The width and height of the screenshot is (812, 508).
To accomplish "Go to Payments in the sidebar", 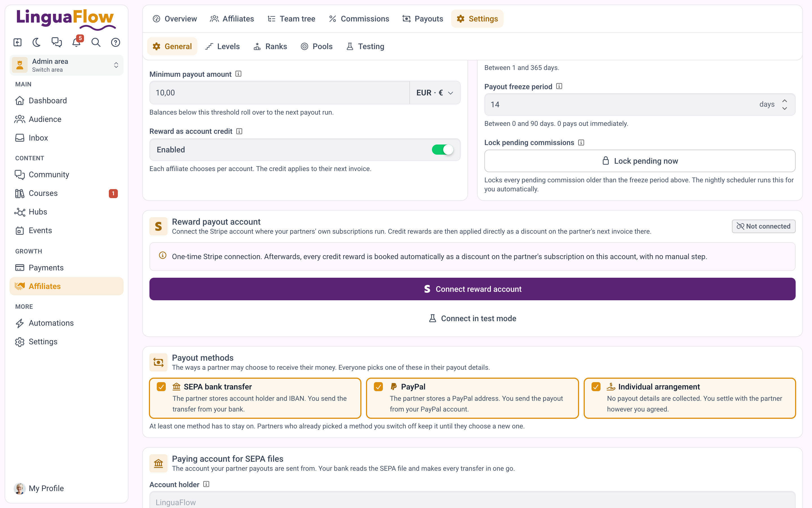I will point(67,268).
